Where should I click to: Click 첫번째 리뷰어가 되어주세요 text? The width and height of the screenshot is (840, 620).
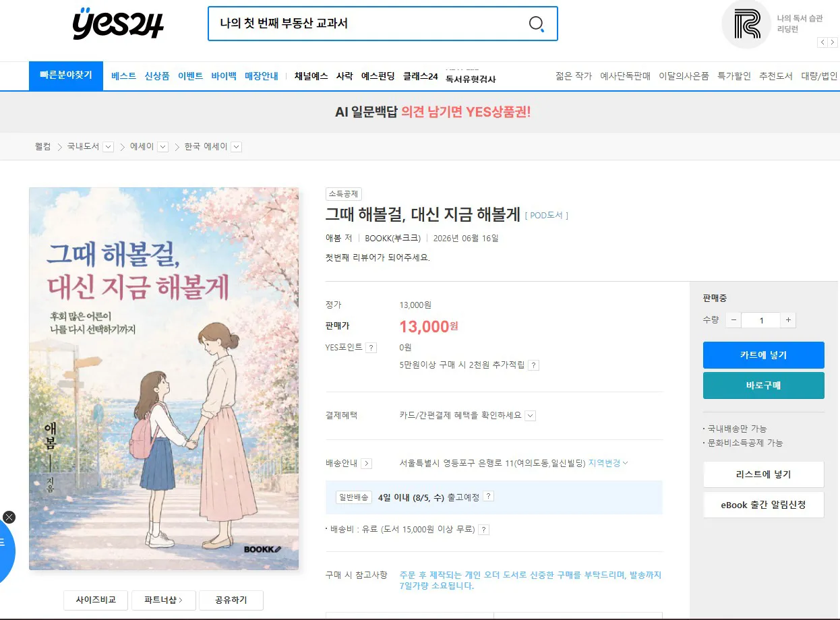[x=378, y=257]
